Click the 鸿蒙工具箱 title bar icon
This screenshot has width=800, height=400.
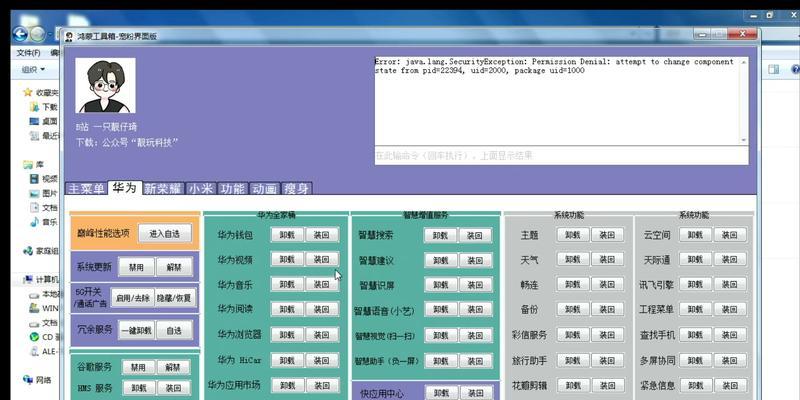click(69, 36)
